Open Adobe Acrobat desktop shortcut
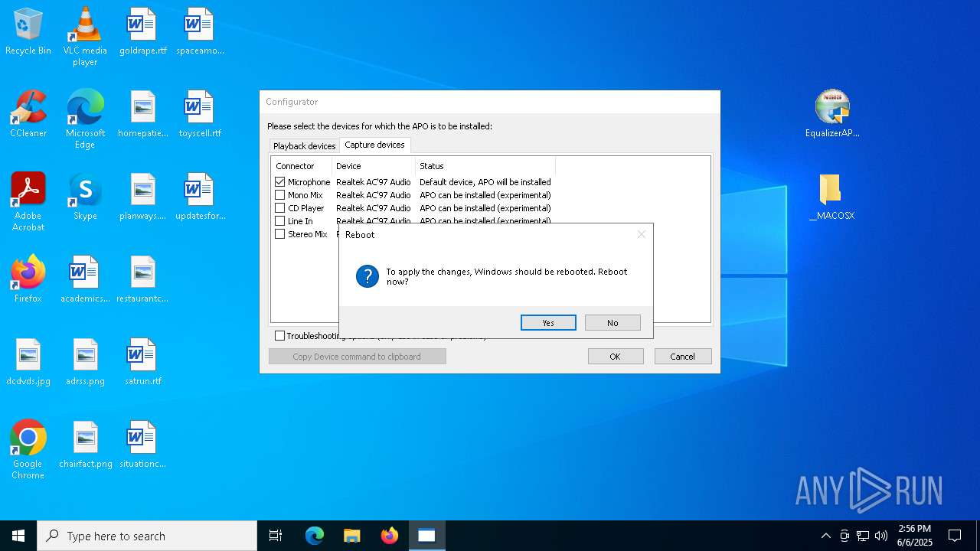 (x=28, y=202)
